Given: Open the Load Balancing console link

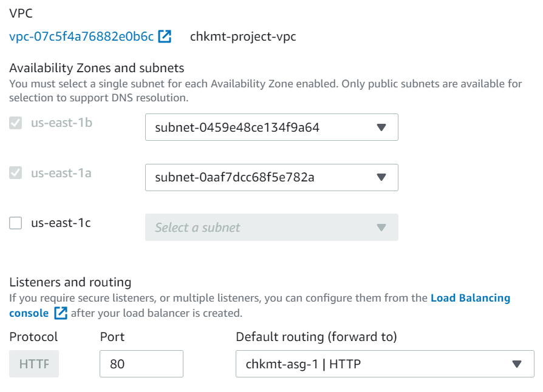Looking at the screenshot, I should click(x=470, y=297).
